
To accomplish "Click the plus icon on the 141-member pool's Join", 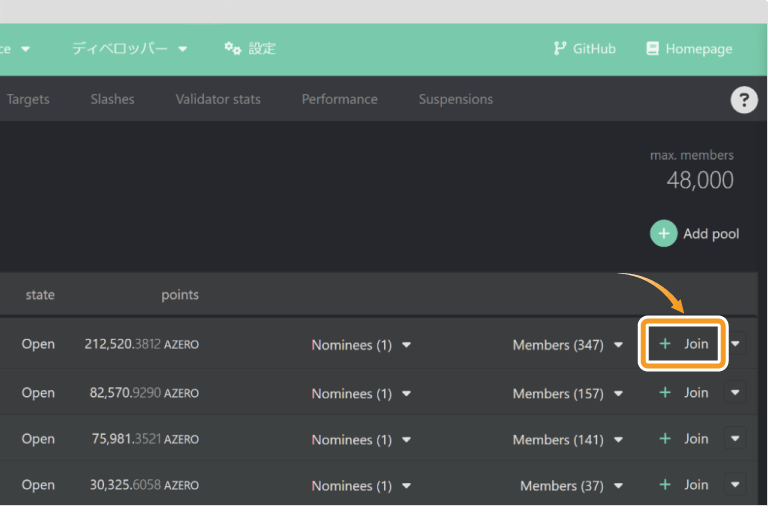I will click(665, 439).
